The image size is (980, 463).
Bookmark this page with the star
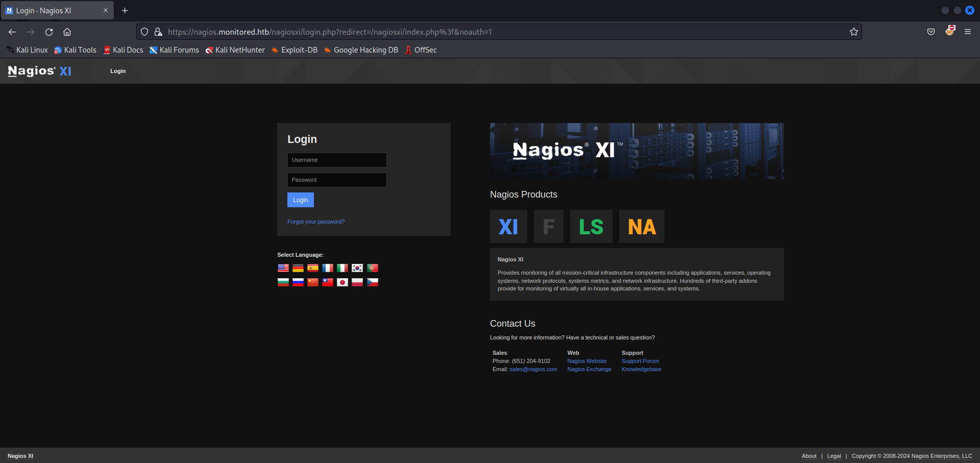click(854, 32)
